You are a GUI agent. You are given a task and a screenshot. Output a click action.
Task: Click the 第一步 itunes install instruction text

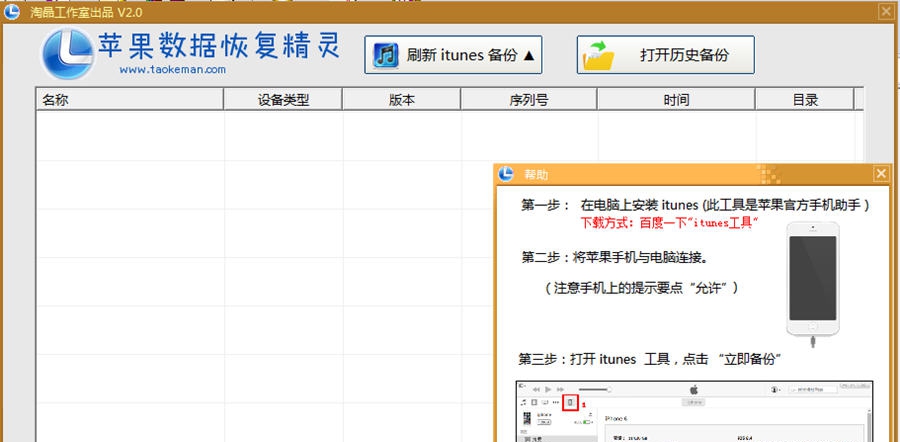pyautogui.click(x=695, y=206)
